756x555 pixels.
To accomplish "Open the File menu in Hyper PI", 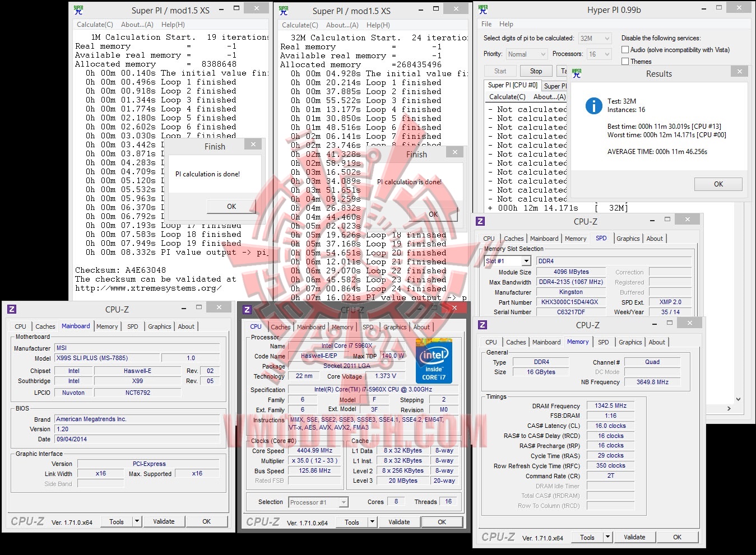I will [x=486, y=24].
